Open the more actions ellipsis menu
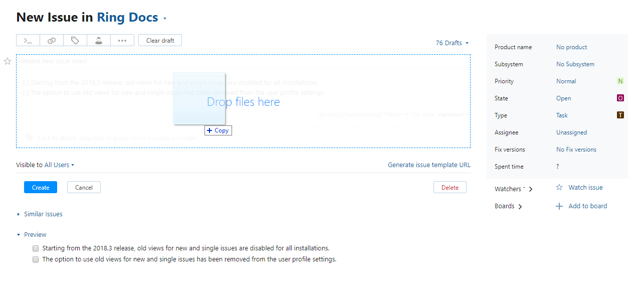 122,41
